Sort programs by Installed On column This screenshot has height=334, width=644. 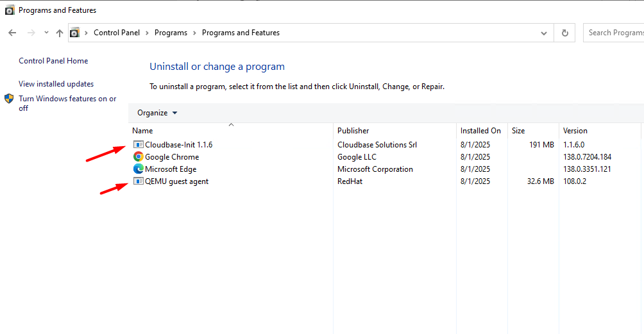tap(480, 131)
